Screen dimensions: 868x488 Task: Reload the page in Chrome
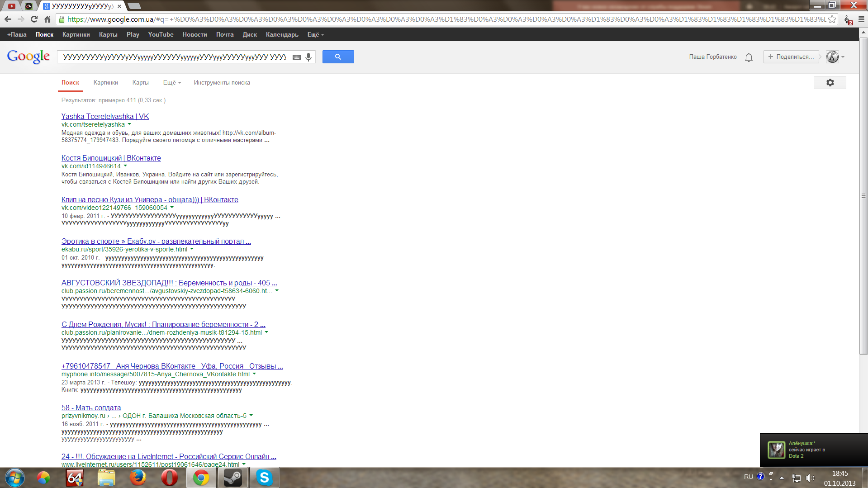[x=34, y=19]
